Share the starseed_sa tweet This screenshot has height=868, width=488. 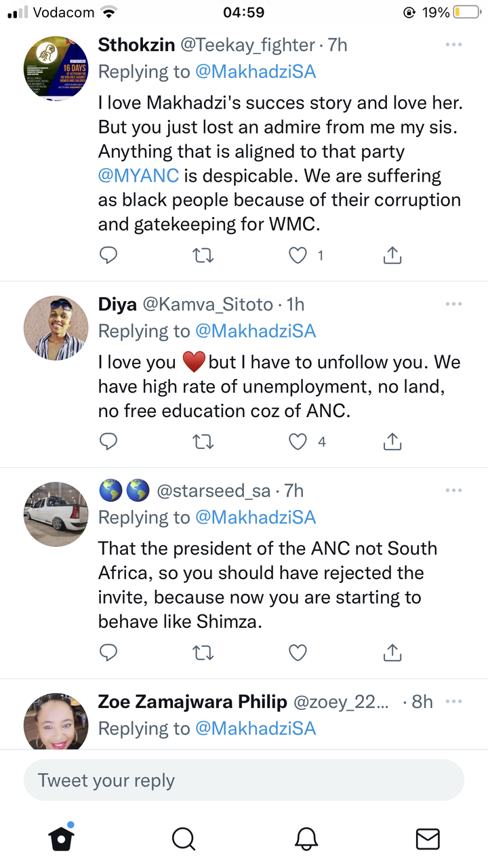coord(392,652)
